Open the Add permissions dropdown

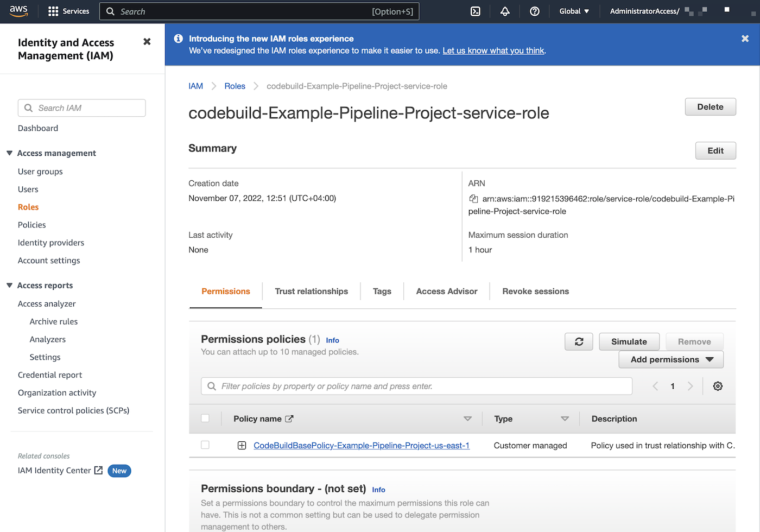click(671, 359)
